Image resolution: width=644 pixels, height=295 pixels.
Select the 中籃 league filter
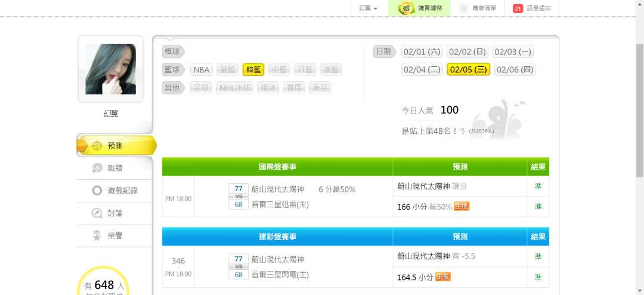pyautogui.click(x=279, y=69)
